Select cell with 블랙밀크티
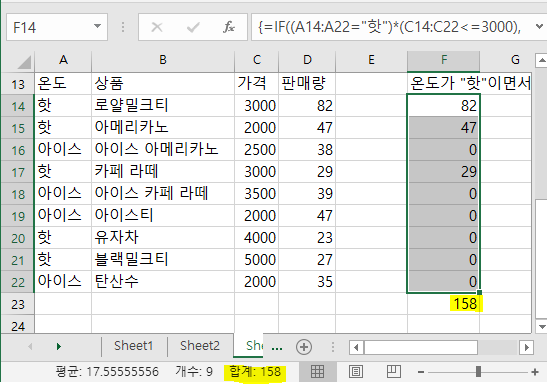 (x=163, y=259)
